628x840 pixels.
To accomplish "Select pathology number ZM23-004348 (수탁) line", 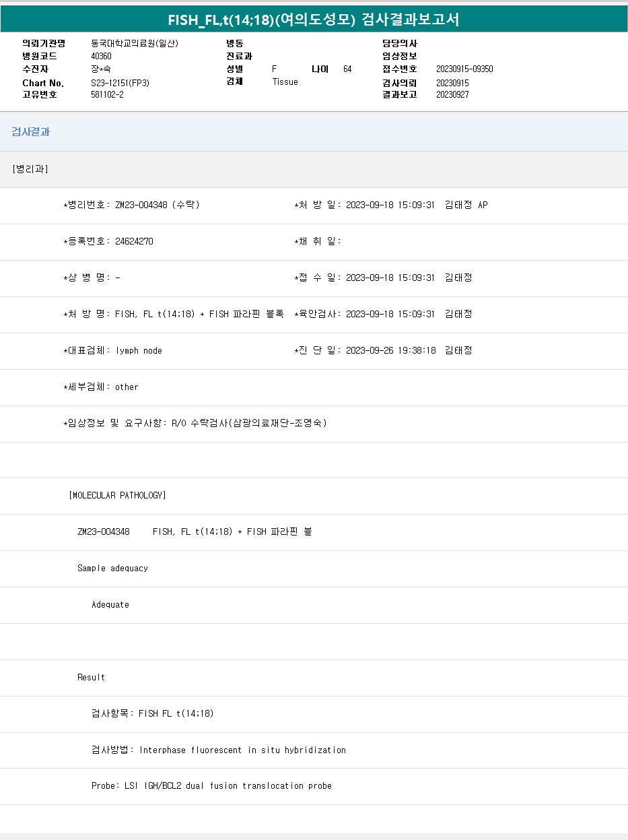I will pos(131,205).
